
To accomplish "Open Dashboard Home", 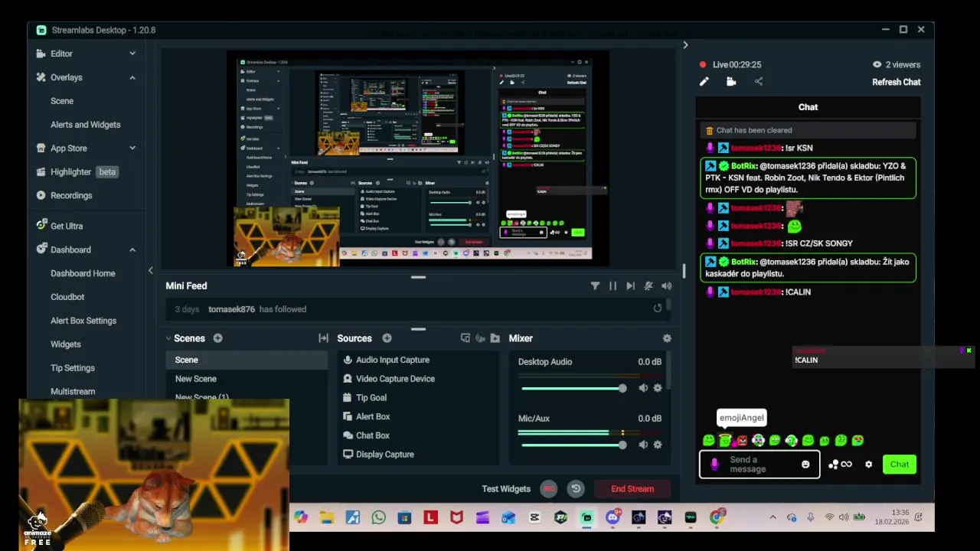I will (x=83, y=273).
